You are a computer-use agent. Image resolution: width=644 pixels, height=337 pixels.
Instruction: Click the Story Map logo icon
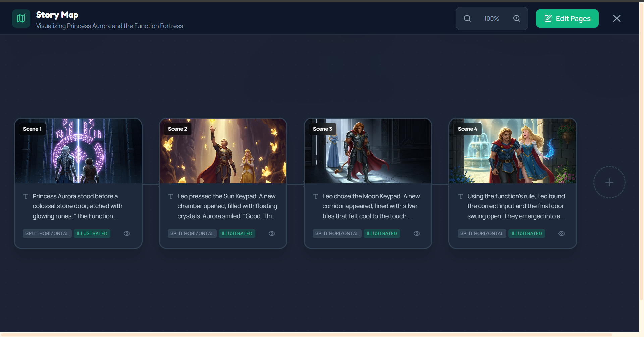[21, 18]
